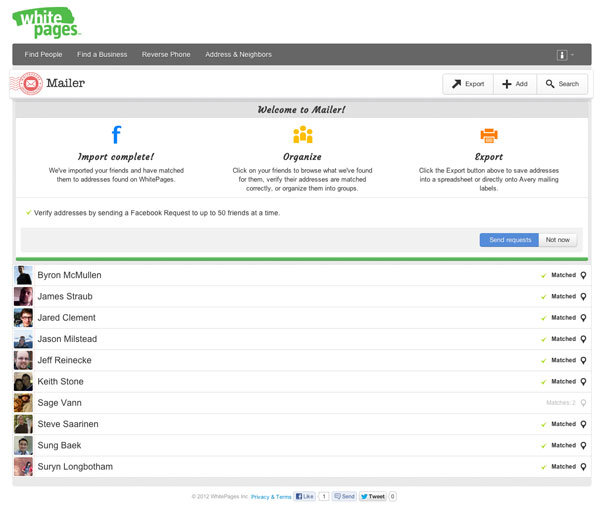This screenshot has height=531, width=600.
Task: Select the name Byron McMullen
Action: click(69, 275)
